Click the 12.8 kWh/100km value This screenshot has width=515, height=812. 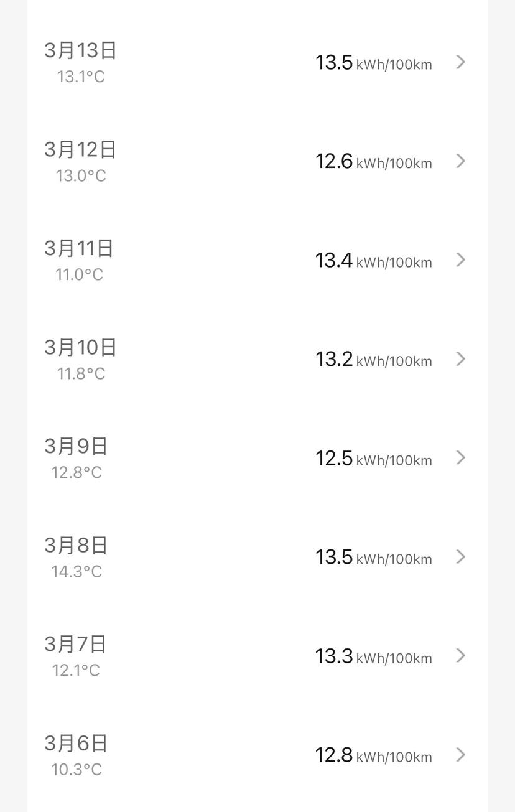[373, 755]
